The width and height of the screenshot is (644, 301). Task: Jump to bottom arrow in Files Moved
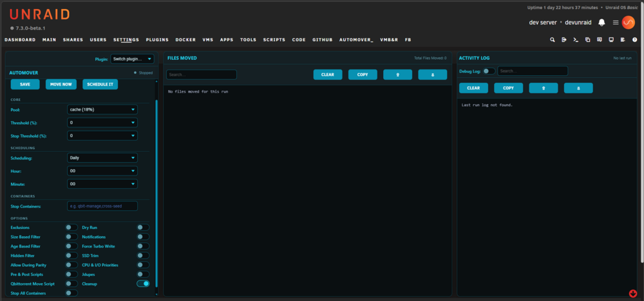[433, 75]
